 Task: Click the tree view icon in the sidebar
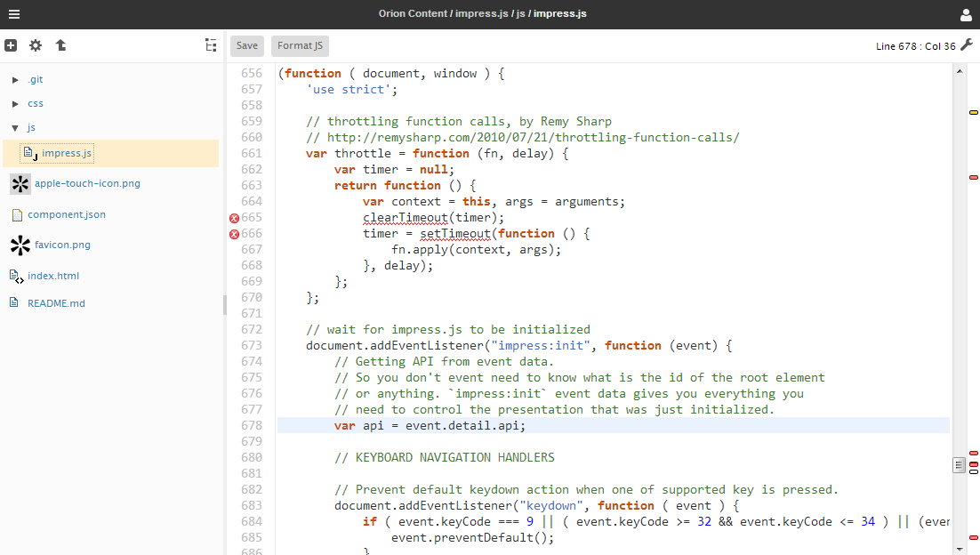click(x=210, y=45)
